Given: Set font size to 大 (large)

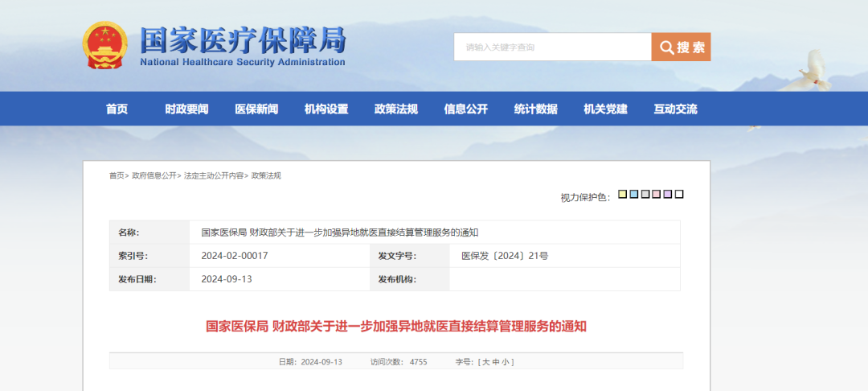Looking at the screenshot, I should pos(486,362).
